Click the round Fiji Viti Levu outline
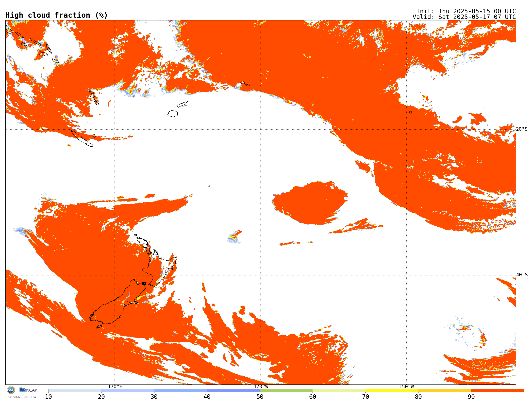The image size is (532, 400). [173, 113]
